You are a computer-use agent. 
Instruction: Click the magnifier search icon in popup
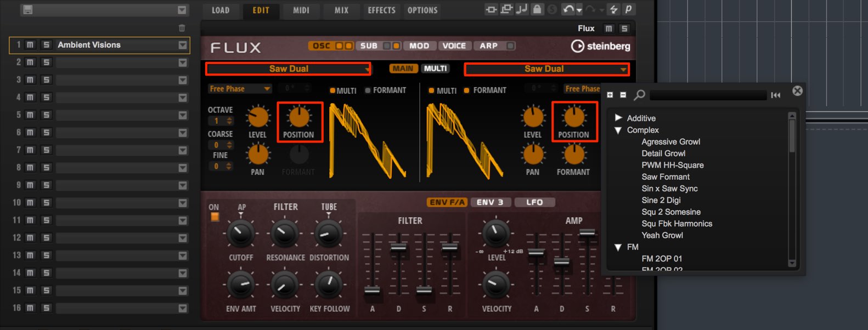pyautogui.click(x=639, y=95)
